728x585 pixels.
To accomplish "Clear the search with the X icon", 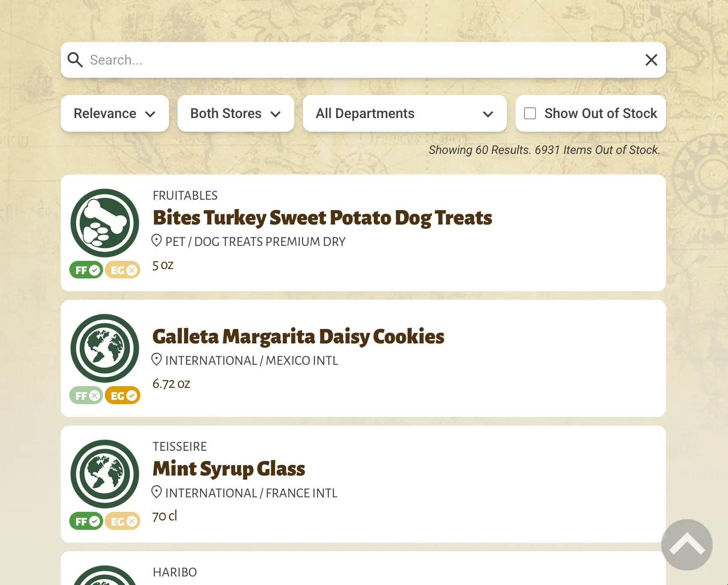I will (651, 60).
